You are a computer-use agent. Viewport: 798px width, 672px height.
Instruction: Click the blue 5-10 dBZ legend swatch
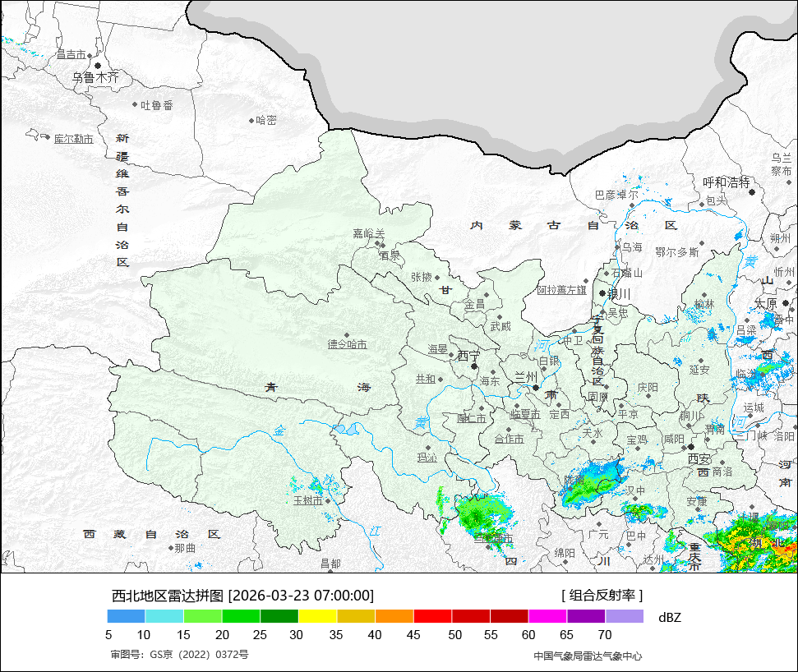click(127, 617)
